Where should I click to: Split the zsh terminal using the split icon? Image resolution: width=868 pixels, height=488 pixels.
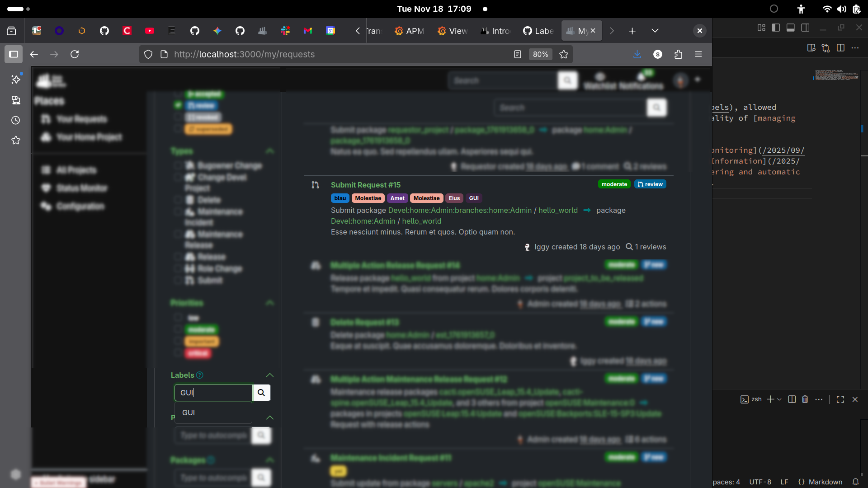792,399
